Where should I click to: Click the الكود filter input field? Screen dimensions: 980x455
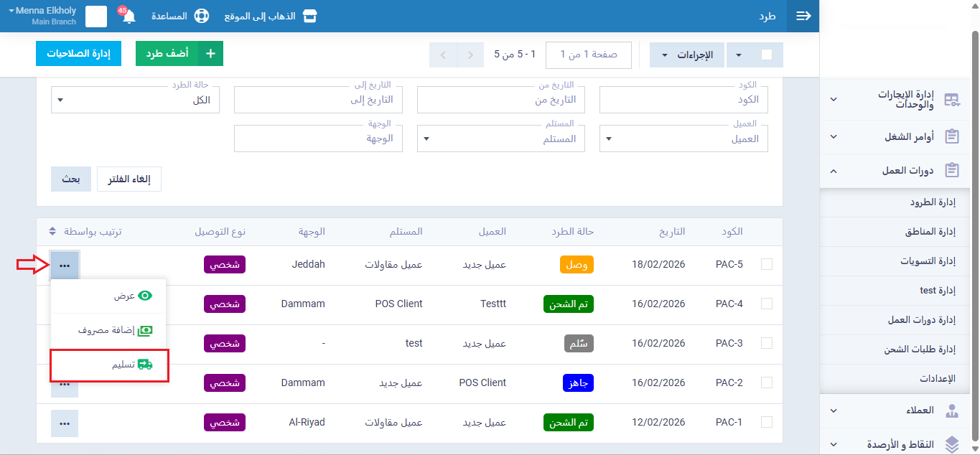tap(683, 100)
